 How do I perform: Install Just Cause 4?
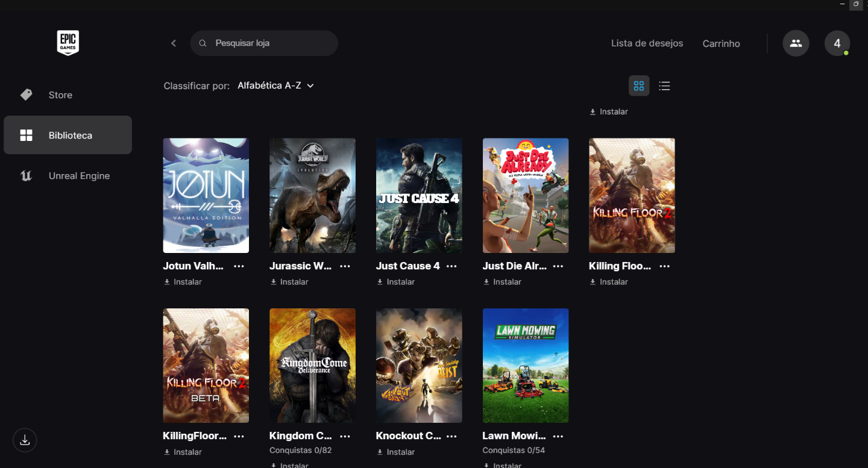pos(396,282)
